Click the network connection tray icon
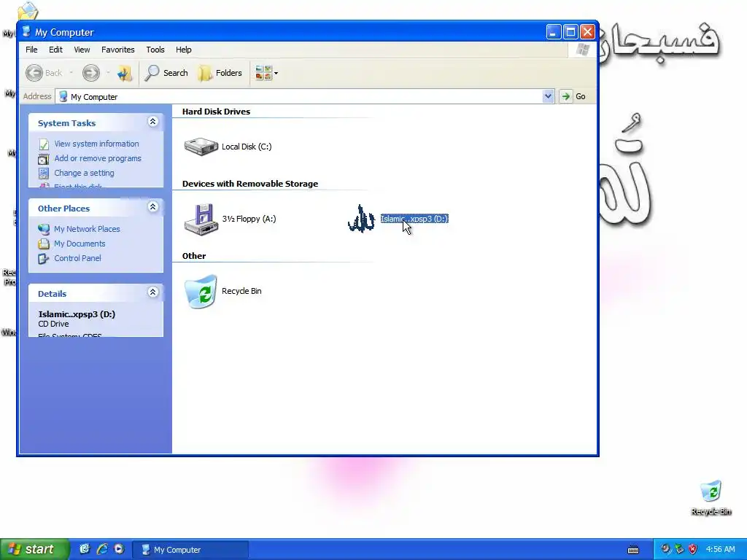The width and height of the screenshot is (747, 560). coord(679,549)
